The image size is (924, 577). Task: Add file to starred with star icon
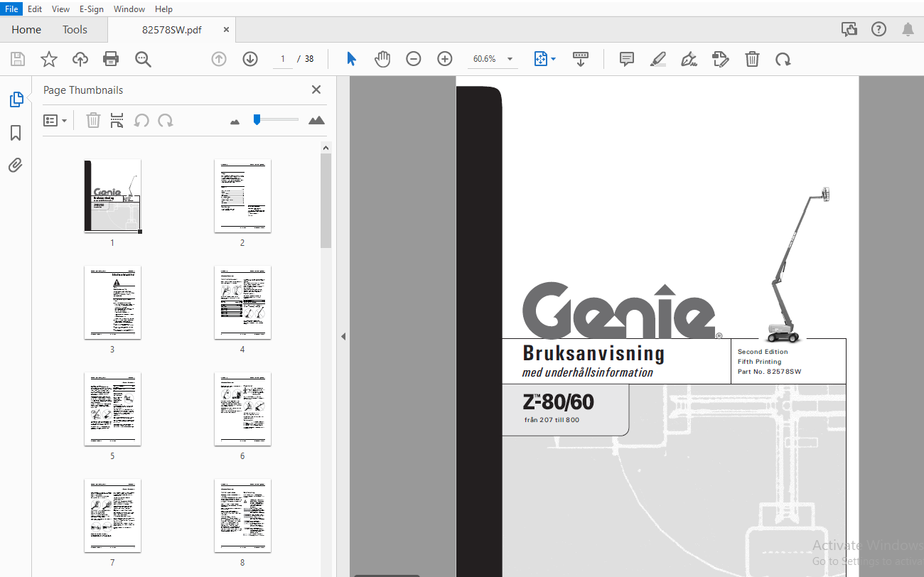coord(48,59)
